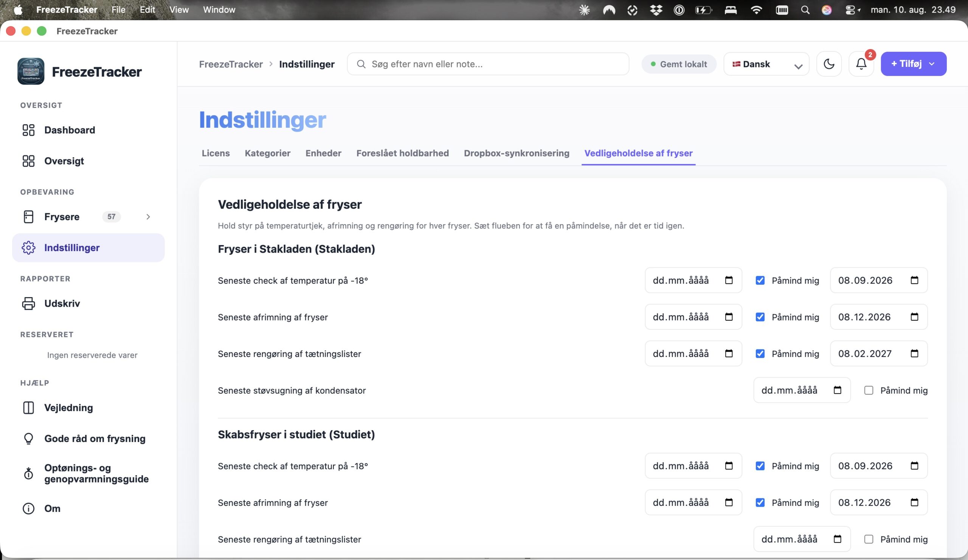Uncheck Påmind mig for Stakladen temperature check
The image size is (968, 560).
[760, 281]
